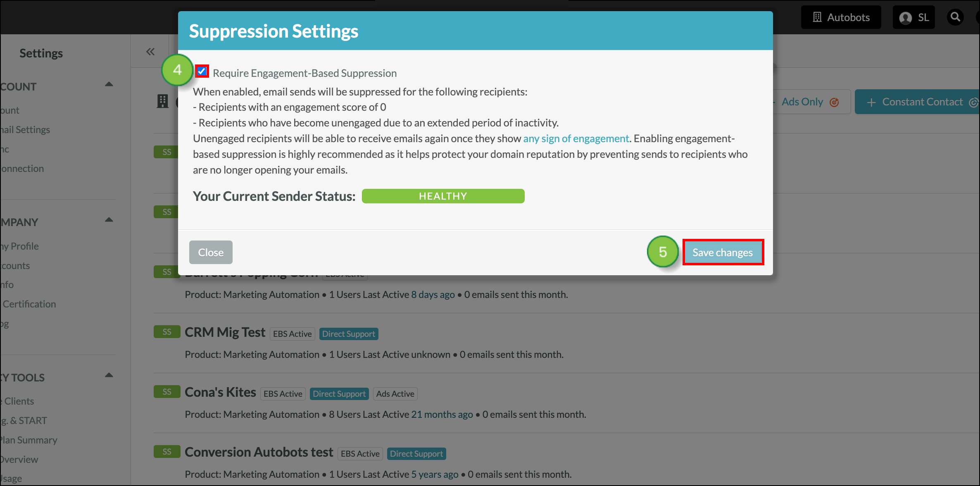Click EBS Active tag on Cona's Kites
The image size is (980, 486).
283,394
